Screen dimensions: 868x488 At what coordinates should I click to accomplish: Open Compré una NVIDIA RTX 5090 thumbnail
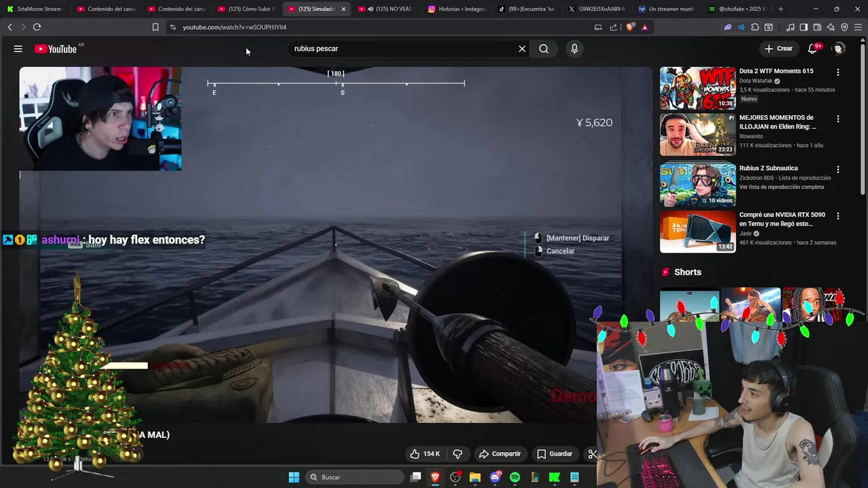[698, 232]
